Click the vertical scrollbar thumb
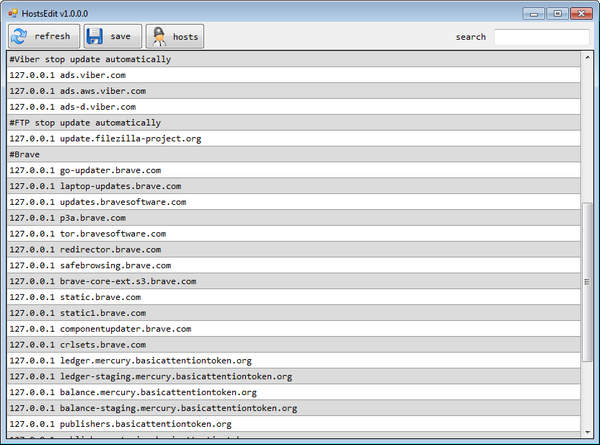The image size is (600, 445). point(587,282)
